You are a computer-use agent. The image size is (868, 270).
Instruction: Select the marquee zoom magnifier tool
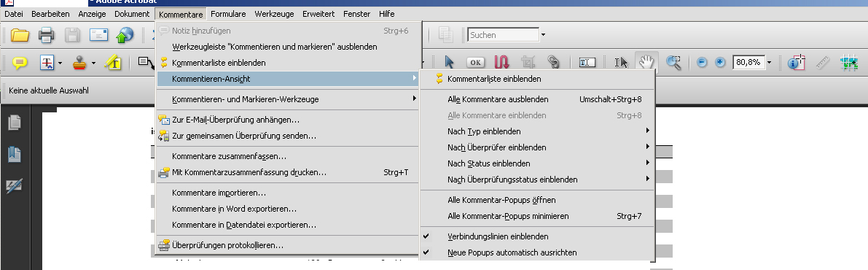click(x=673, y=62)
